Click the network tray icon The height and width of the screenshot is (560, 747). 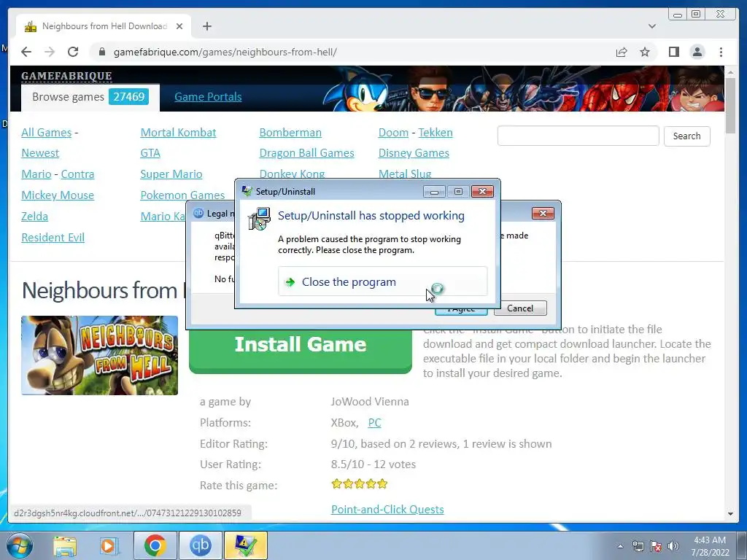[638, 546]
